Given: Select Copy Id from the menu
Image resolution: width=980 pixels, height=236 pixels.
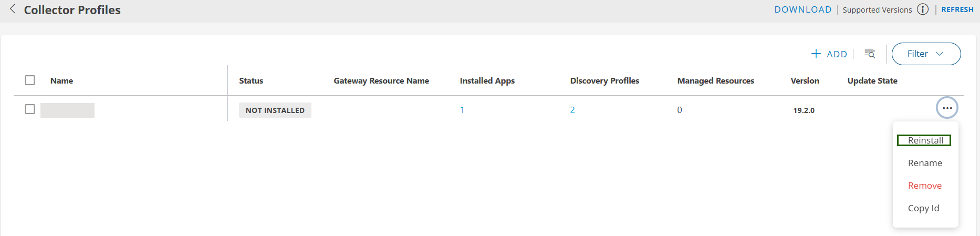Looking at the screenshot, I should pyautogui.click(x=923, y=208).
